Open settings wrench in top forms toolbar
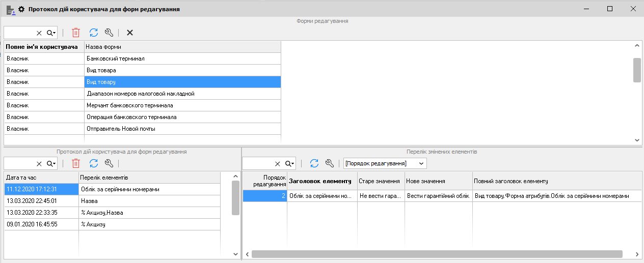 109,33
